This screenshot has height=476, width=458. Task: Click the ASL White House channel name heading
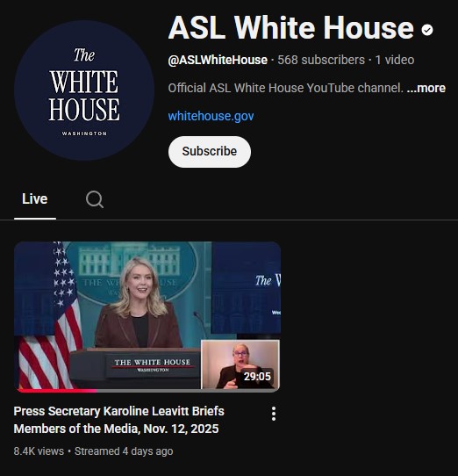point(291,28)
